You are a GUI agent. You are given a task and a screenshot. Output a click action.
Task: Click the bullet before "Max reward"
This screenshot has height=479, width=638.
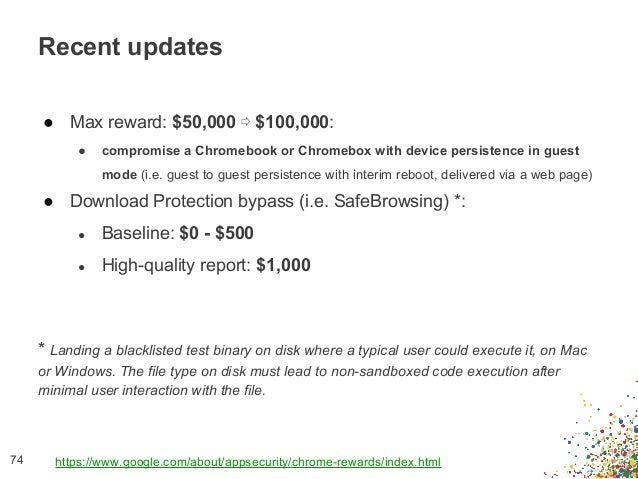pos(47,124)
